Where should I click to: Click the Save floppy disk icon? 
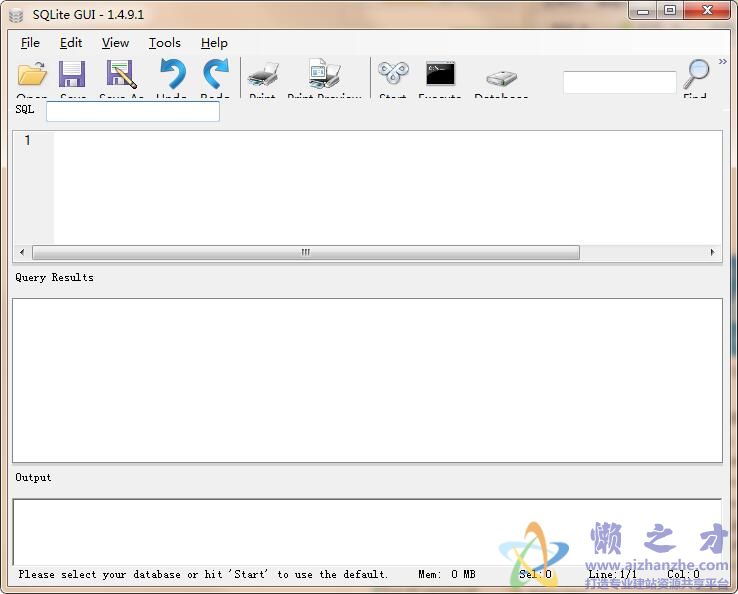pos(72,74)
